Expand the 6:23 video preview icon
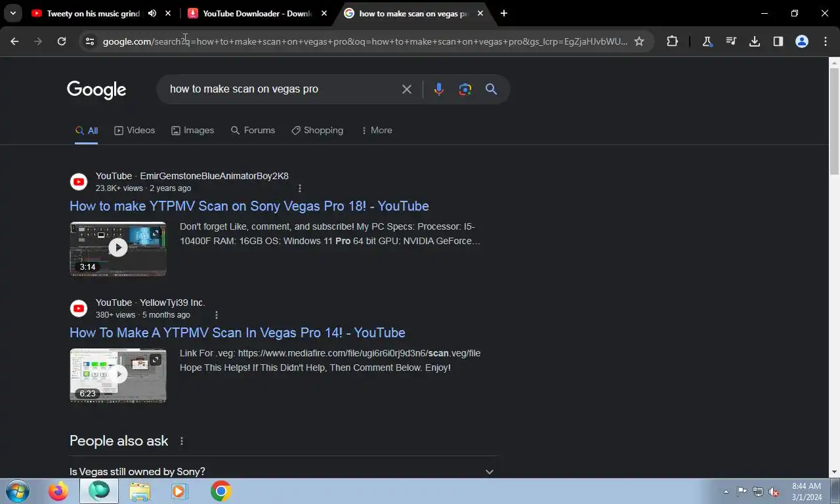 click(x=156, y=360)
